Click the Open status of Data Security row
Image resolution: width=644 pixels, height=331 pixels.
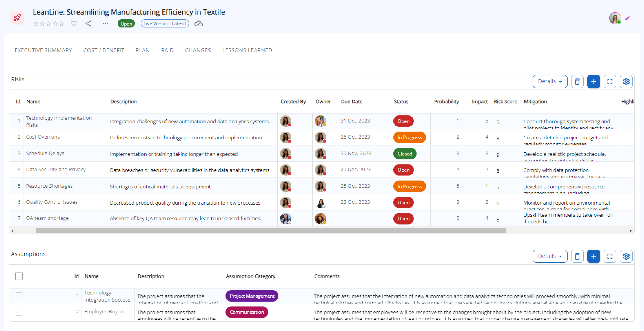coord(404,170)
